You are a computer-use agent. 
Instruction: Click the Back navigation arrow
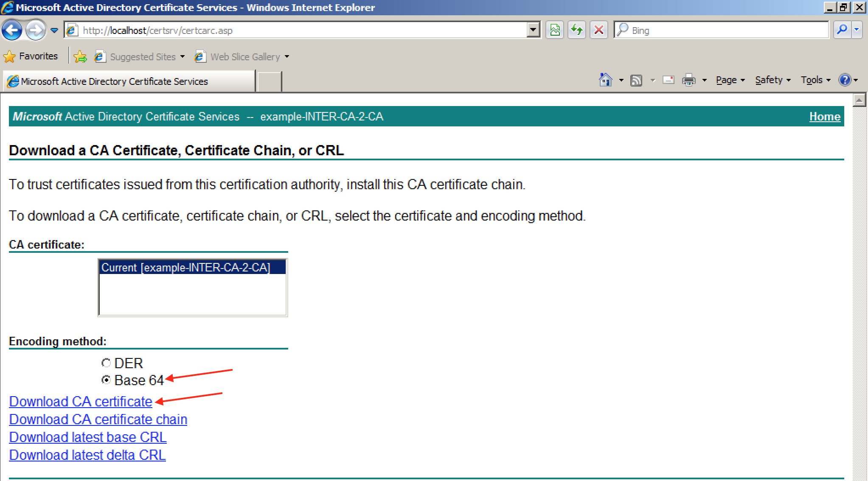12,30
